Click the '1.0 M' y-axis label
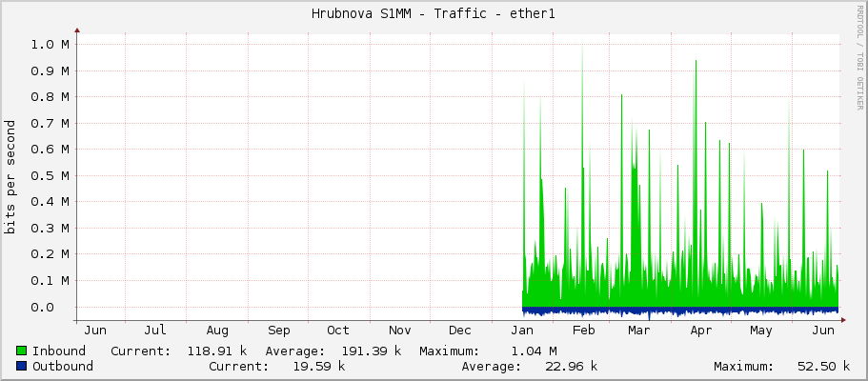 click(x=50, y=45)
